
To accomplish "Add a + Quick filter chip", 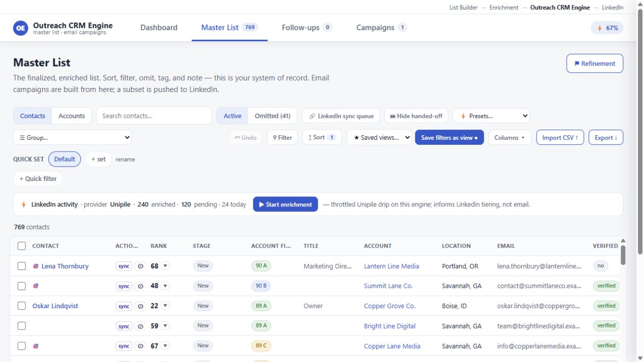I will click(x=38, y=178).
